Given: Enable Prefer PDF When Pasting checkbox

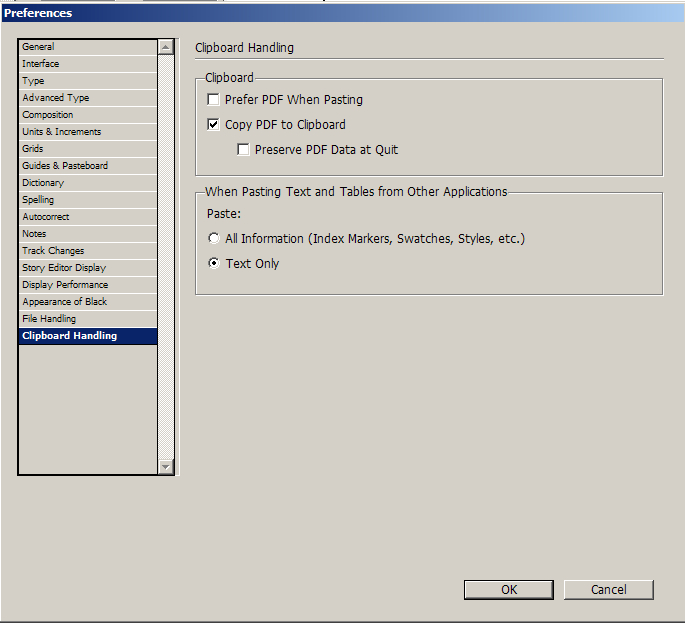Looking at the screenshot, I should point(213,100).
